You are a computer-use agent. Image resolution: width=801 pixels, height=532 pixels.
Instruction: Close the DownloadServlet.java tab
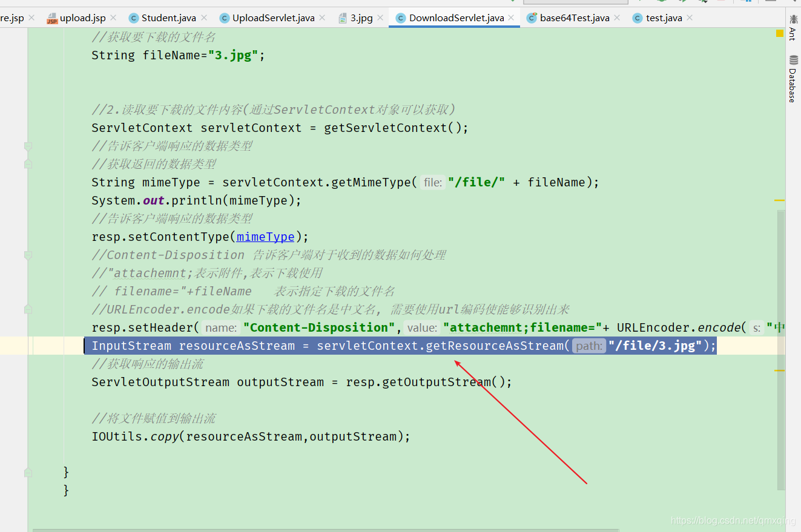[512, 18]
